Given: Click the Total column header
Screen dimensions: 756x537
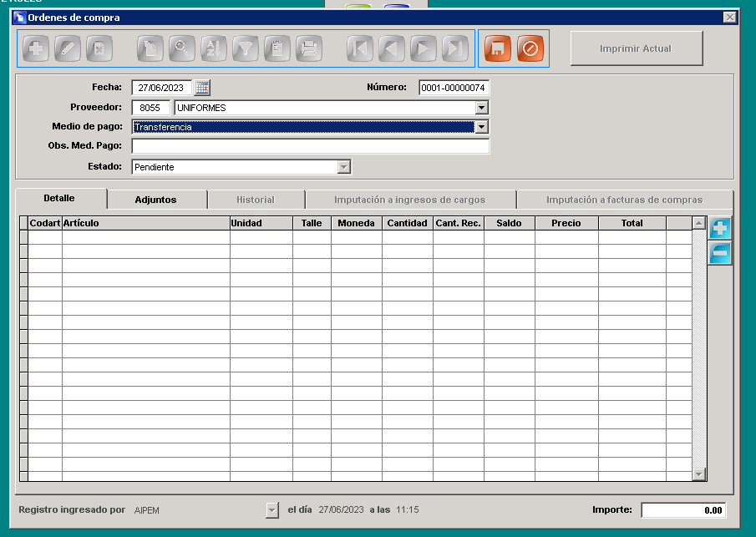Looking at the screenshot, I should [x=632, y=223].
